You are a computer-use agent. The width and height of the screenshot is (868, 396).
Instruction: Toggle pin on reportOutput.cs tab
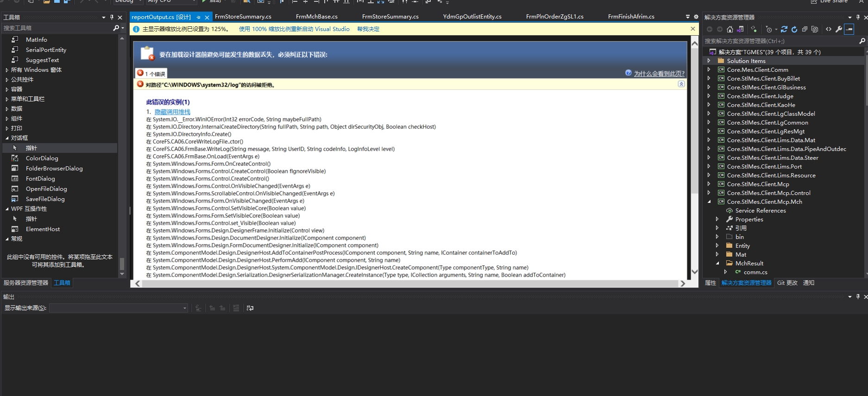pyautogui.click(x=199, y=17)
